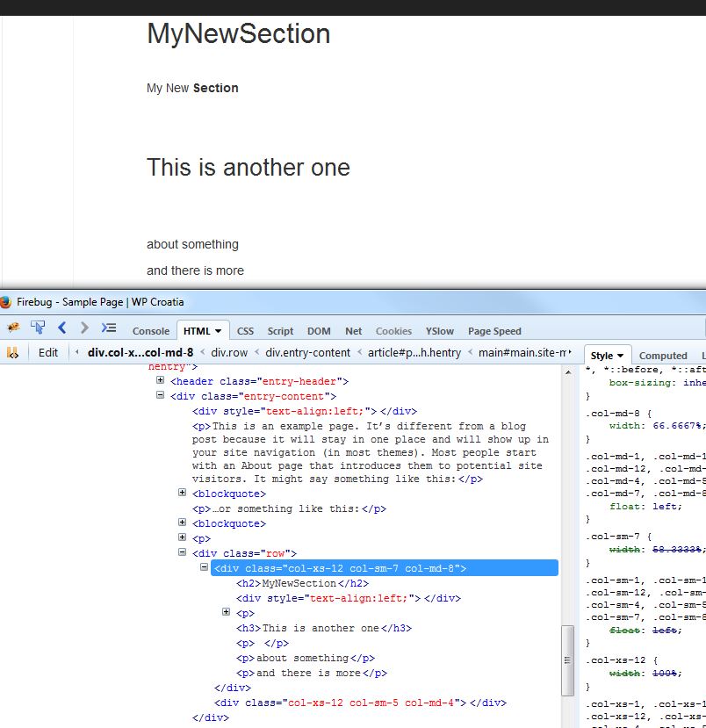Select the h2 MyNewSection node

(303, 584)
